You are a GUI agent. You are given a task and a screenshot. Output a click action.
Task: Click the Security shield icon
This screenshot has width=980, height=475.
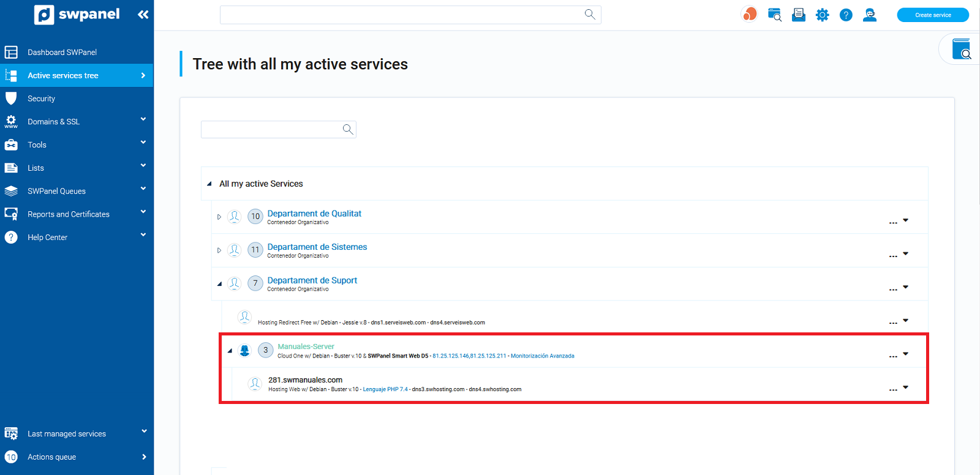pos(11,99)
